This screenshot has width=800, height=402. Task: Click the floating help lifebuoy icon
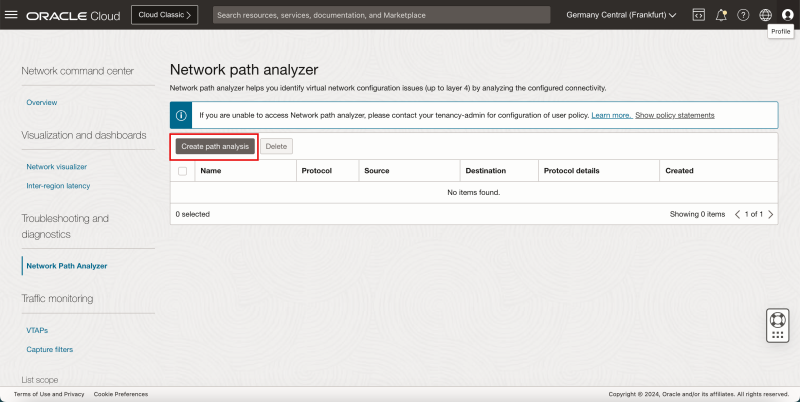pyautogui.click(x=778, y=324)
